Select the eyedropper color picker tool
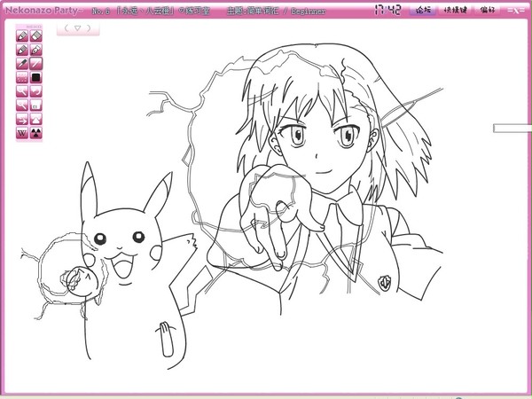532x399 pixels. tap(22, 64)
